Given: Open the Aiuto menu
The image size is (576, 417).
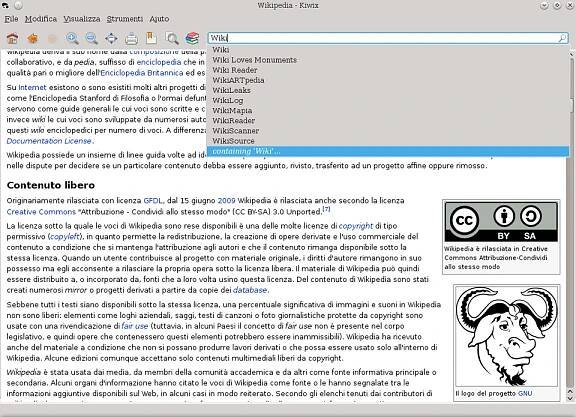Looking at the screenshot, I should pyautogui.click(x=159, y=19).
